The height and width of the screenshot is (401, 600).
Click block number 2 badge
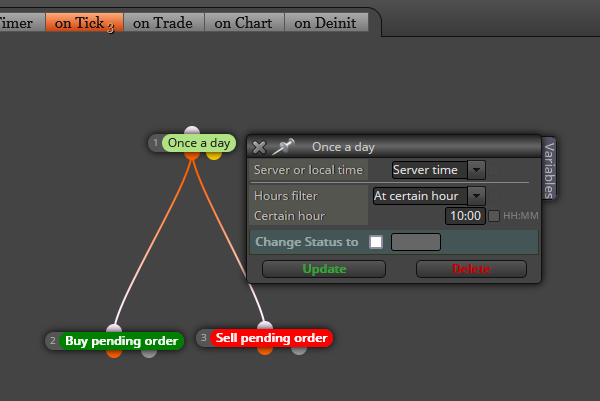(53, 341)
